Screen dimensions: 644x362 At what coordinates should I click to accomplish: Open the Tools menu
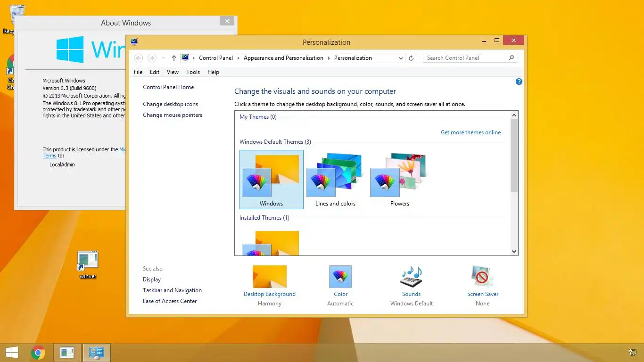tap(193, 72)
